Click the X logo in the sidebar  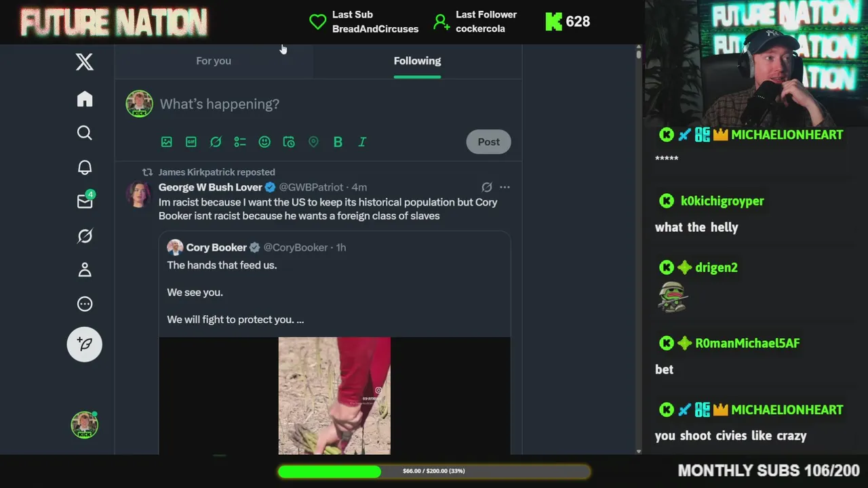(x=85, y=62)
